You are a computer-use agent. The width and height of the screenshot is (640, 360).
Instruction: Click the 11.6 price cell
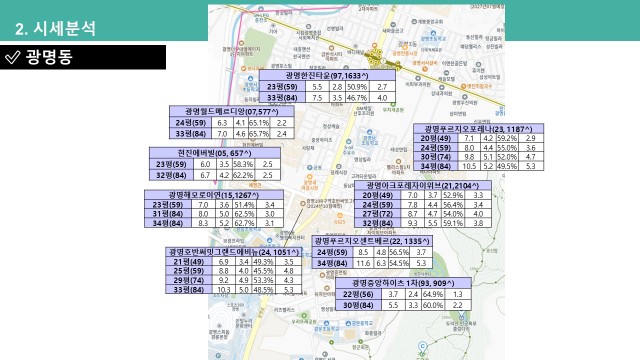point(363,263)
